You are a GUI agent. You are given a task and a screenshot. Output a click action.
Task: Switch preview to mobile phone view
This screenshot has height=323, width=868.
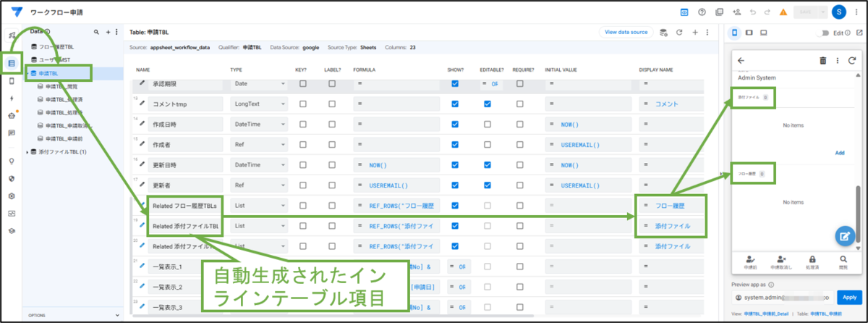735,33
